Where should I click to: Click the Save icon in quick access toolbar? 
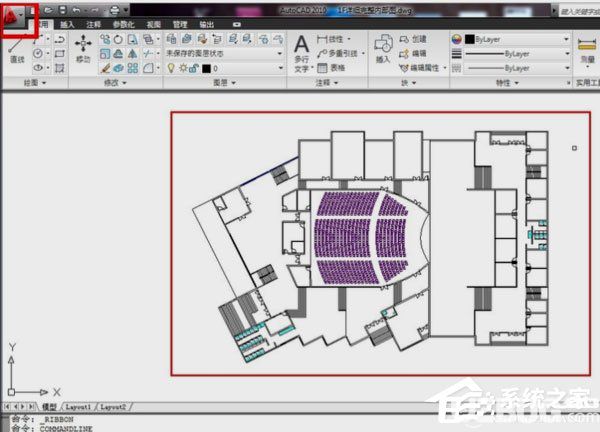coord(63,10)
